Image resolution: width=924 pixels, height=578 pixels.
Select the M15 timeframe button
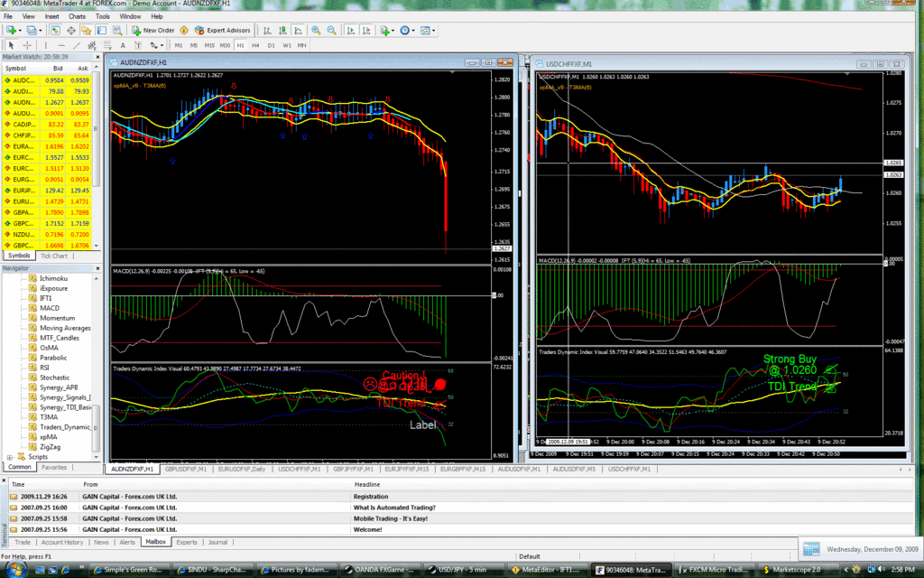click(209, 45)
